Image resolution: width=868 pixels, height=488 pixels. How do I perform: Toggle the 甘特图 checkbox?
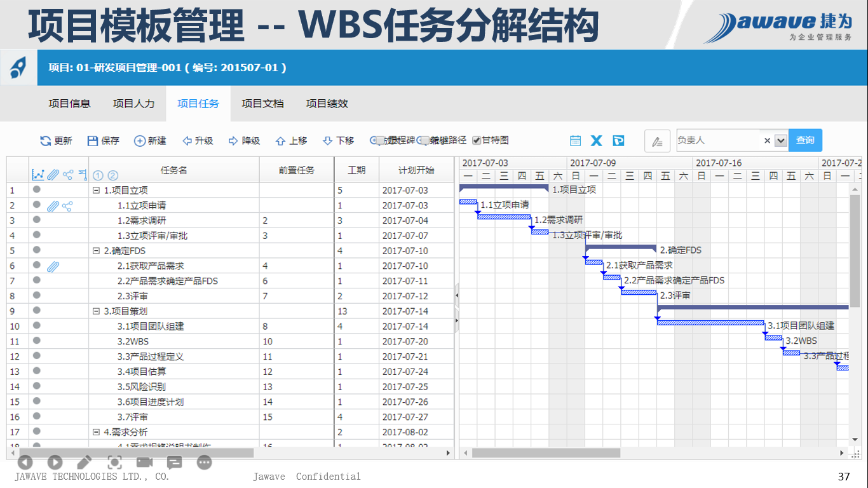tap(477, 140)
